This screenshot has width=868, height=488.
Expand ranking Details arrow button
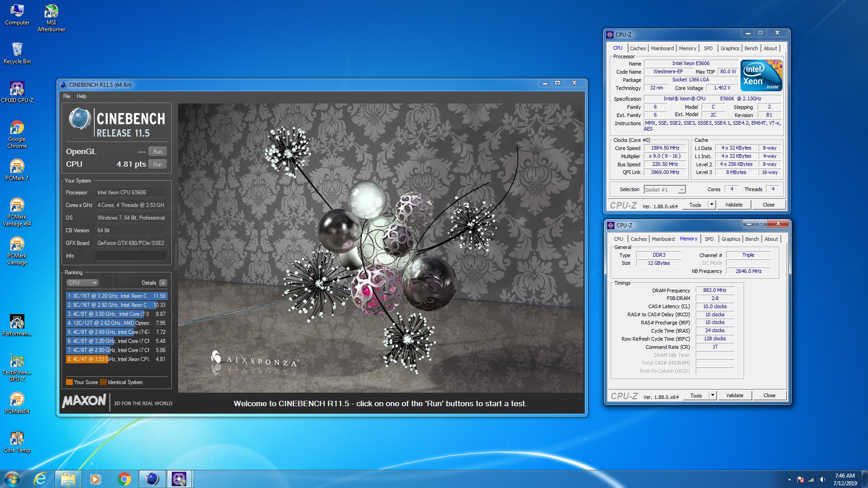163,283
